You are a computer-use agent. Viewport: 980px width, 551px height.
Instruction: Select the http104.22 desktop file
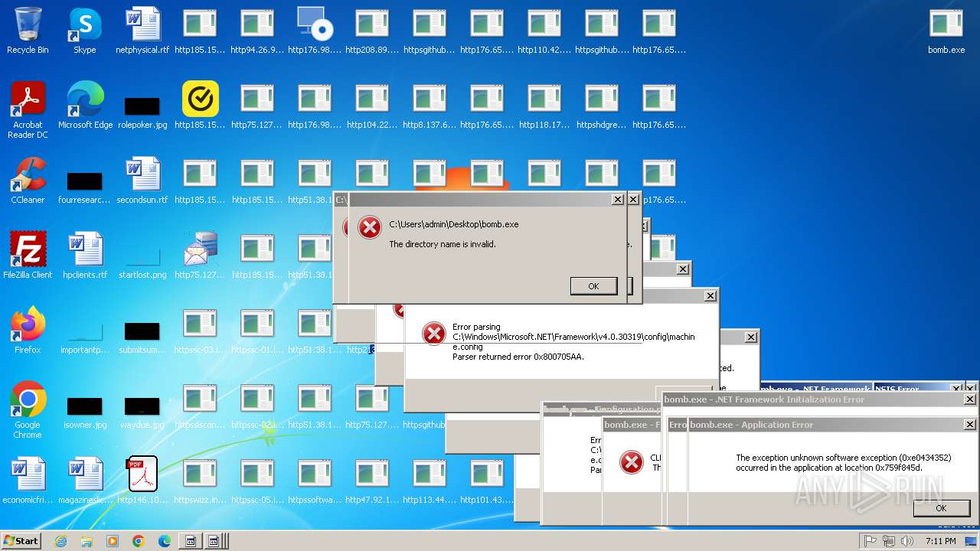tap(372, 106)
